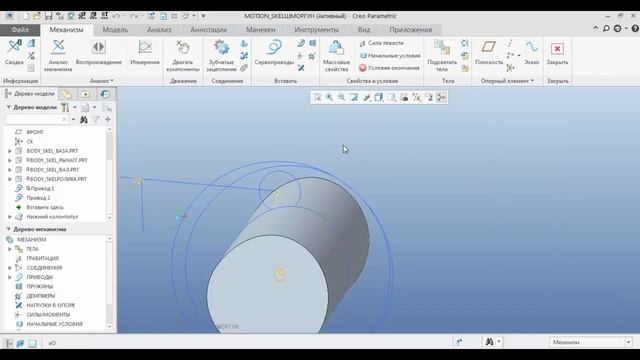The width and height of the screenshot is (640, 360).
Task: Toggle the last graphics toolbar icon
Action: (441, 97)
